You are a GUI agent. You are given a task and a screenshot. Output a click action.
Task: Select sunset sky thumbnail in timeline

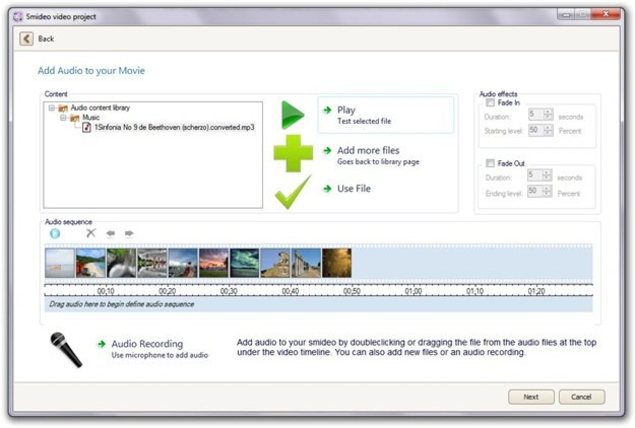tap(214, 263)
